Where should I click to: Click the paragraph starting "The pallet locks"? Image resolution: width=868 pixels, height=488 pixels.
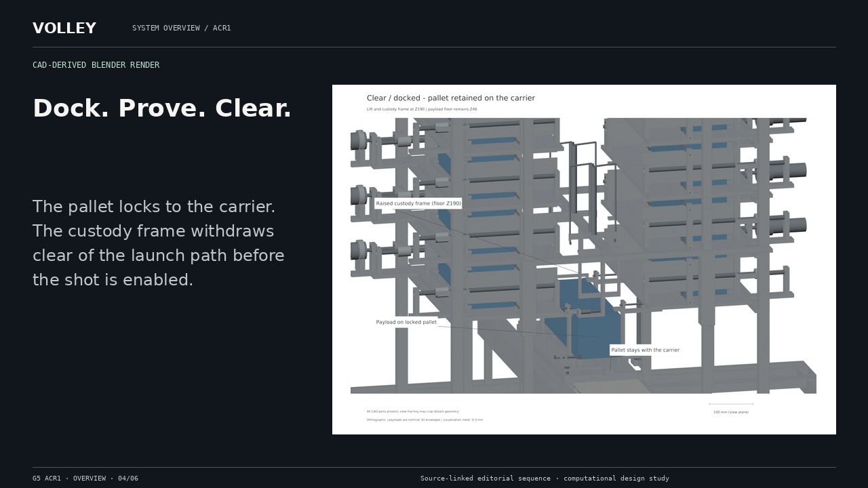[x=159, y=243]
